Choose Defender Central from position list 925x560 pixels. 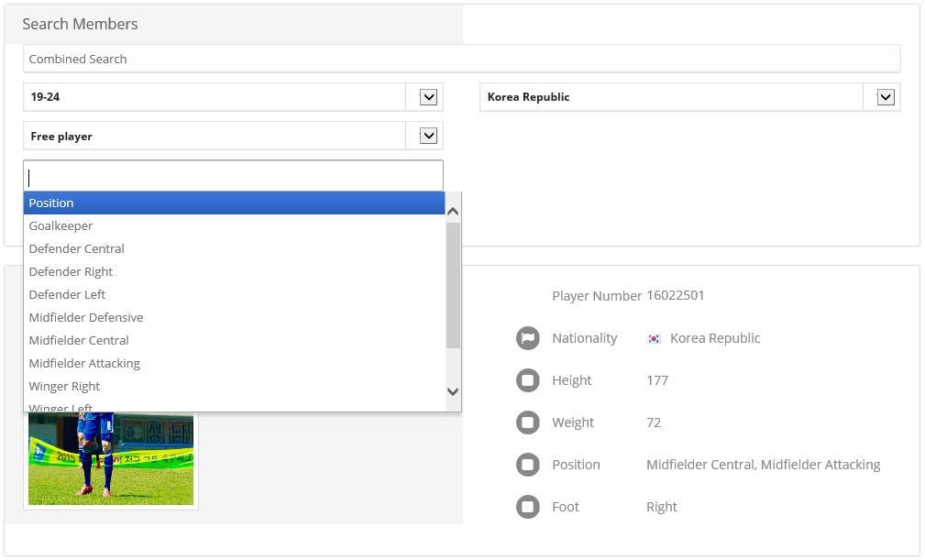pyautogui.click(x=234, y=248)
